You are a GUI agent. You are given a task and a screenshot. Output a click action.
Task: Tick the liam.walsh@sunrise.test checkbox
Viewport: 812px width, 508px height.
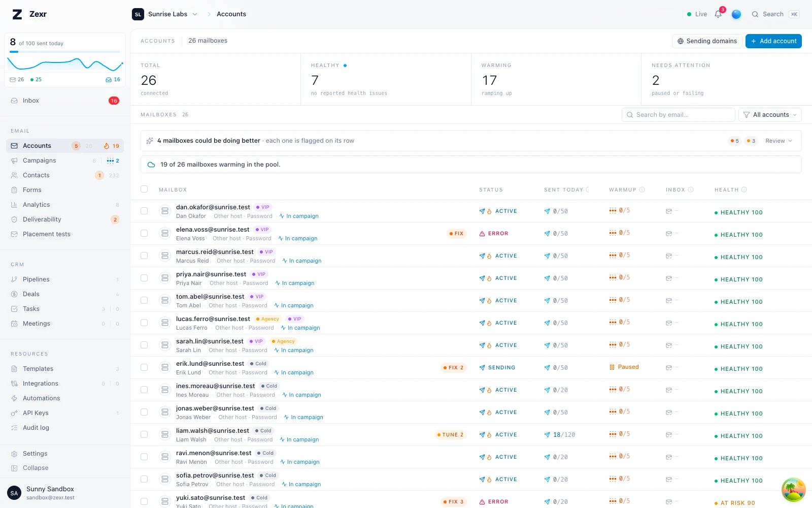(144, 434)
